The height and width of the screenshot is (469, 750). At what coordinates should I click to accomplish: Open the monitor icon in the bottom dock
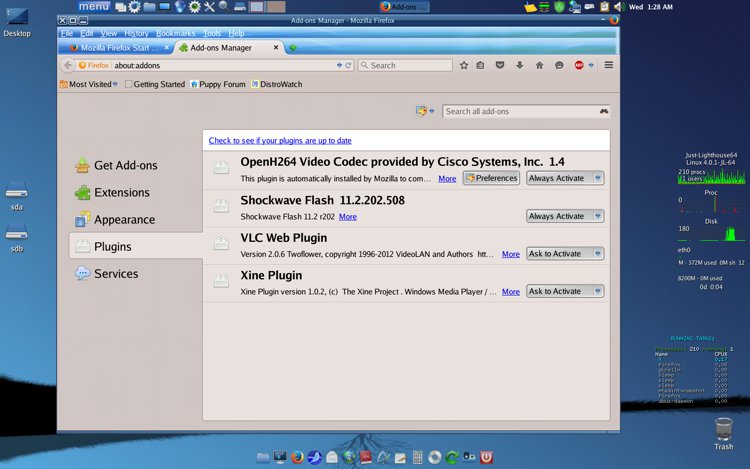coord(280,458)
